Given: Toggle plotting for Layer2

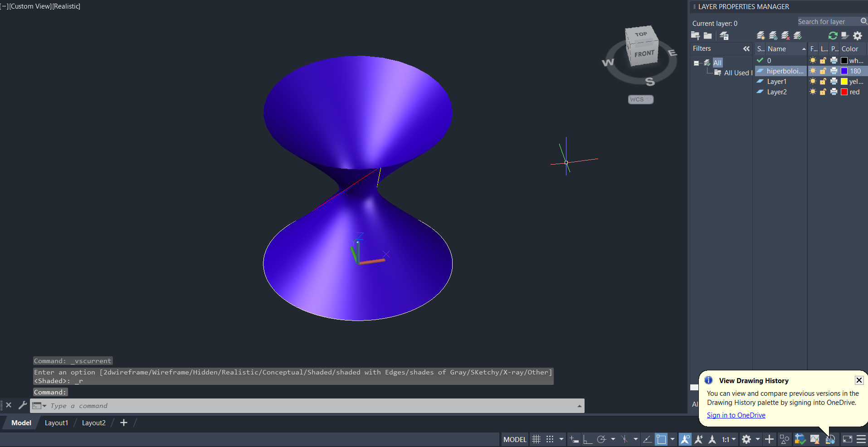Looking at the screenshot, I should pyautogui.click(x=834, y=92).
